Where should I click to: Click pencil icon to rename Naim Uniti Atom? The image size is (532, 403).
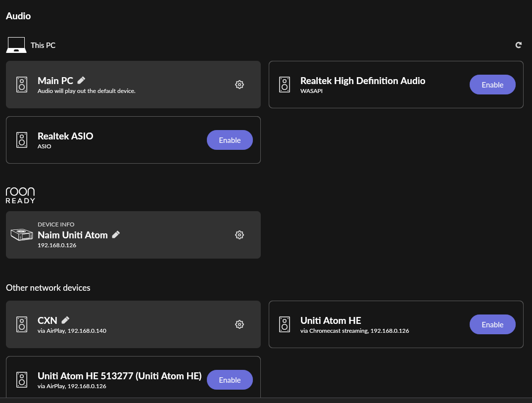coord(116,234)
